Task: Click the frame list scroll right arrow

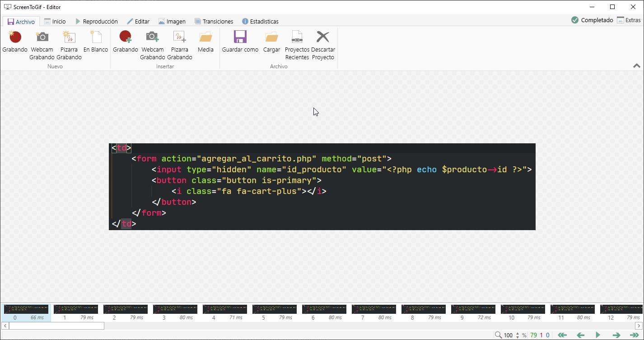Action: pyautogui.click(x=639, y=326)
